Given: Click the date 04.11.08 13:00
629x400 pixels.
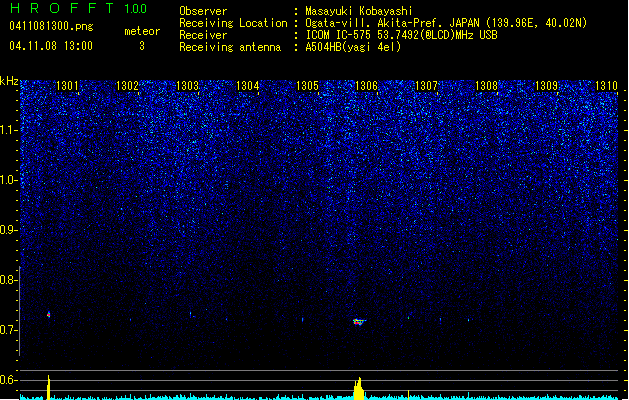Looking at the screenshot, I should (51, 46).
